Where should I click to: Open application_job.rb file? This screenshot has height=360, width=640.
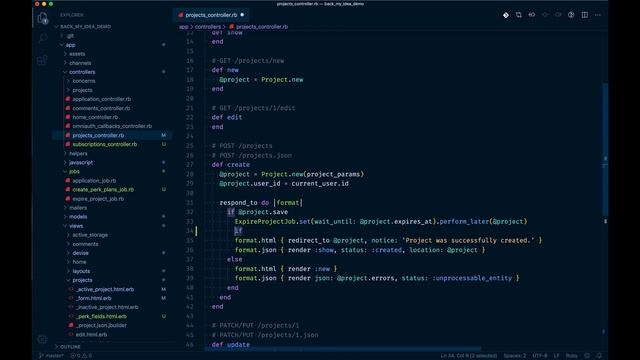click(x=94, y=180)
